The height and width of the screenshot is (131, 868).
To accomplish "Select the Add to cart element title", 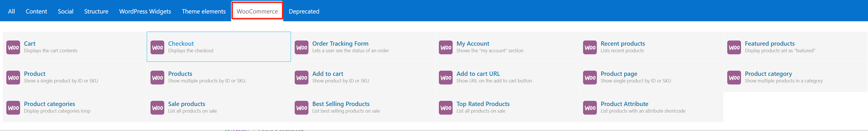I will click(x=328, y=74).
